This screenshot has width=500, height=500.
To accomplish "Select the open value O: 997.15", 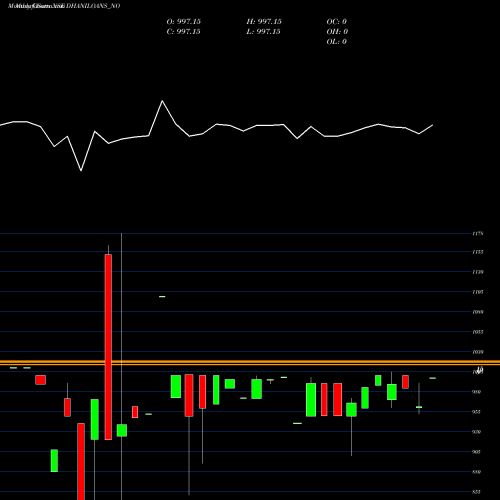I will [x=184, y=22].
